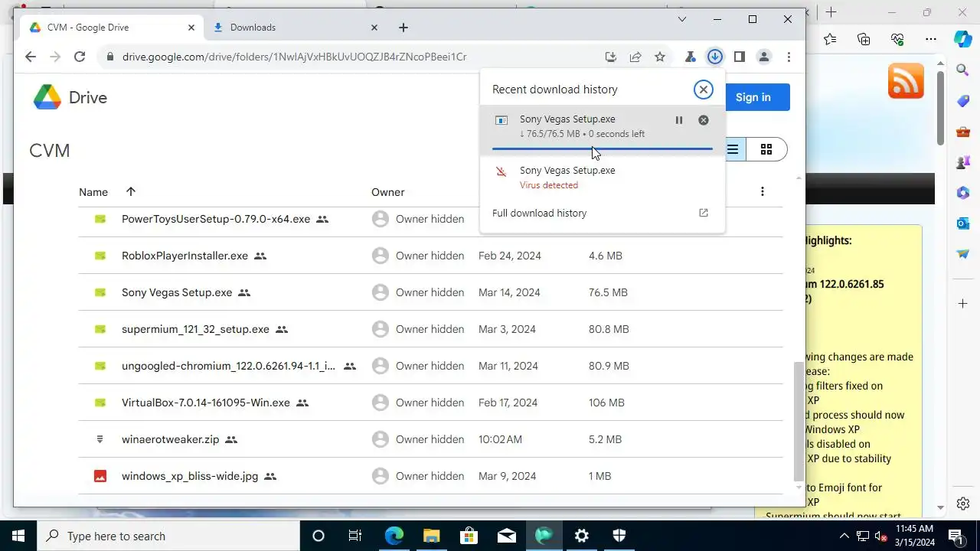Screen dimensions: 980x551
Task: Open the tab search dropdown chevron
Action: click(682, 19)
